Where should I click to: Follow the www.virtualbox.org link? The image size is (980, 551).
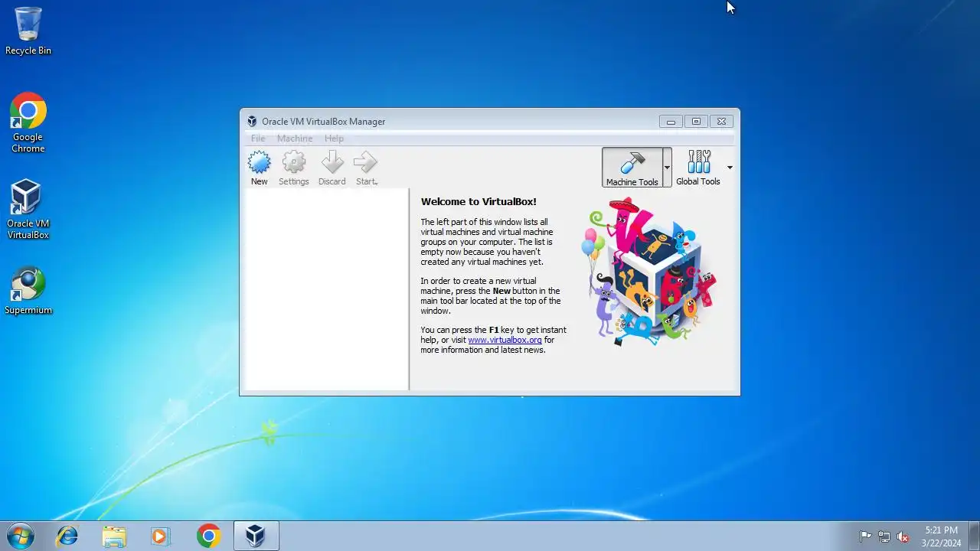[x=505, y=340]
